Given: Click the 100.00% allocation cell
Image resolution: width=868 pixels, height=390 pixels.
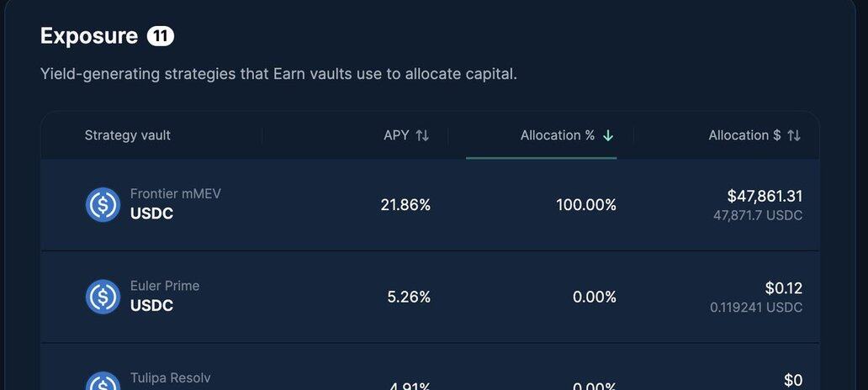Looking at the screenshot, I should (585, 205).
